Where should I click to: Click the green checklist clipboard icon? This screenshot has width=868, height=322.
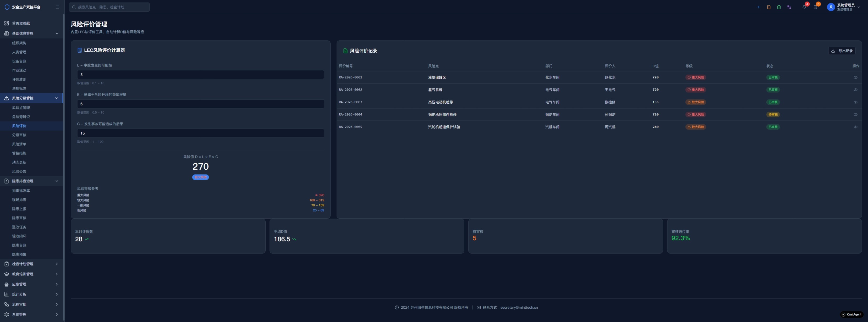point(779,7)
